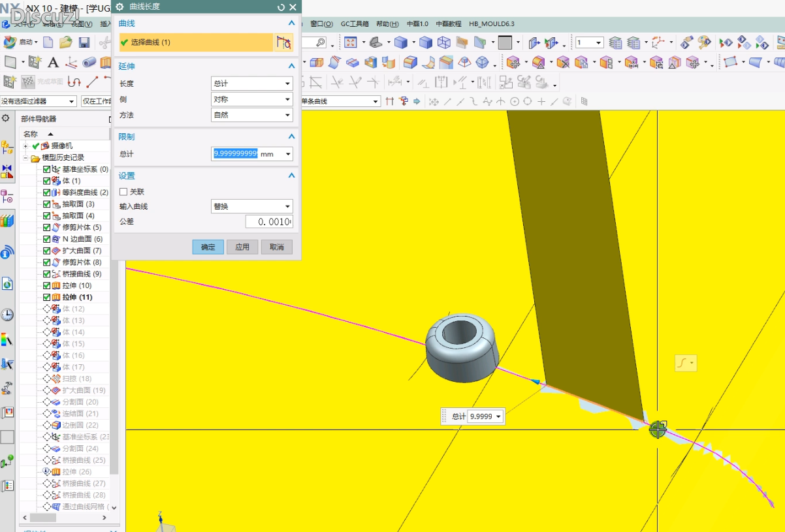The width and height of the screenshot is (785, 532).
Task: Click the curve selection rule icon in dialog
Action: 283,42
